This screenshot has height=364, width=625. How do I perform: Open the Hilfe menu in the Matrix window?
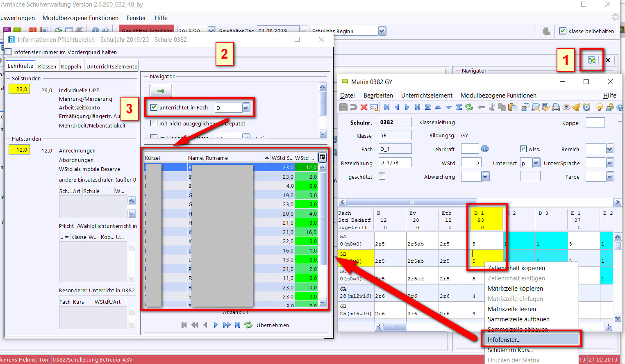pos(609,95)
